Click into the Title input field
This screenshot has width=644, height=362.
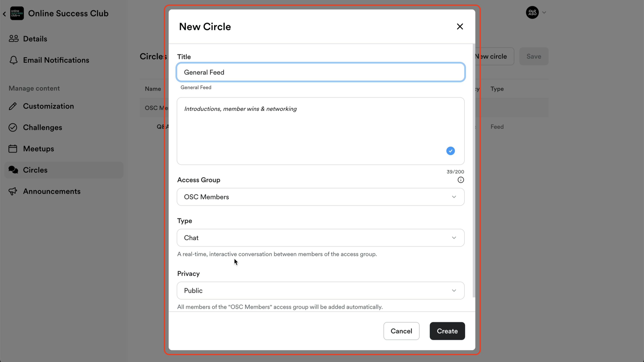tap(320, 72)
